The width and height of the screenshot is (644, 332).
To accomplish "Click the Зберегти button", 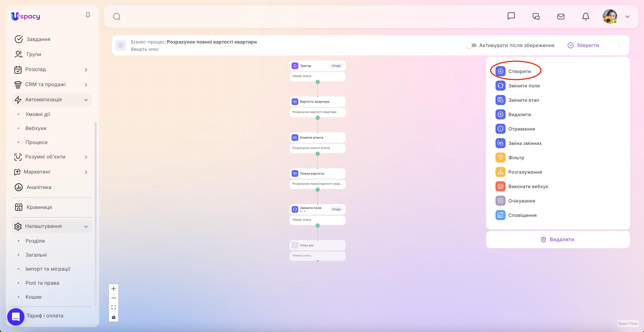I will (x=583, y=45).
